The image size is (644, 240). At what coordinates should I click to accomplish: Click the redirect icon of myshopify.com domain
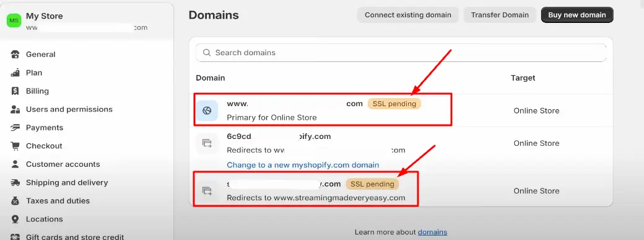(207, 143)
